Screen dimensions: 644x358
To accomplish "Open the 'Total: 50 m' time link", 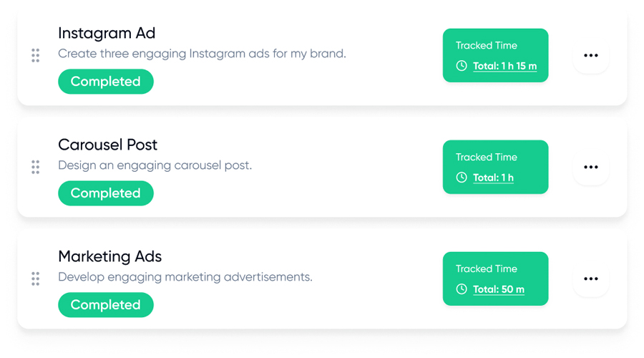I will 499,290.
